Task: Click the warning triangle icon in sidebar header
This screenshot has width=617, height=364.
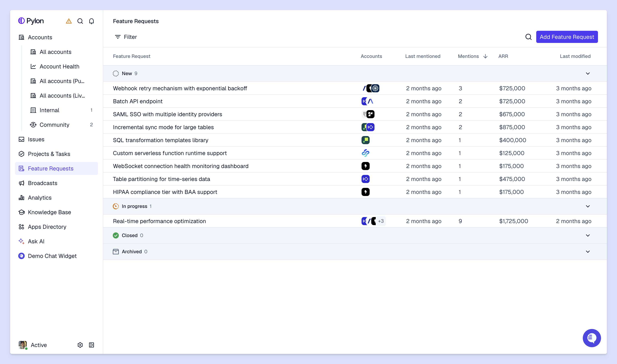Action: (x=69, y=21)
